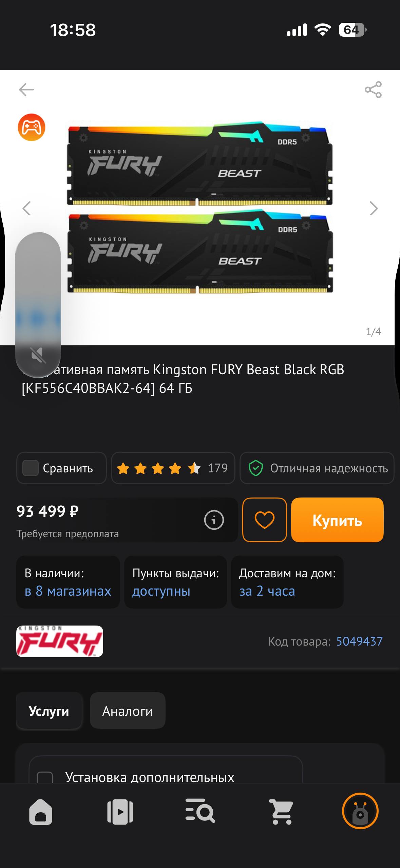This screenshot has height=868, width=400.
Task: Show previous product image with left chevron
Action: 26,209
